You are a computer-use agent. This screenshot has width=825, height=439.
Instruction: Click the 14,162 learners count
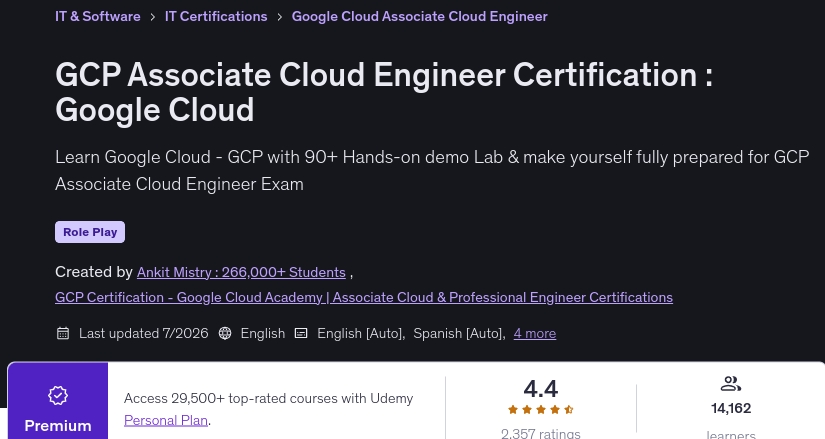point(731,408)
